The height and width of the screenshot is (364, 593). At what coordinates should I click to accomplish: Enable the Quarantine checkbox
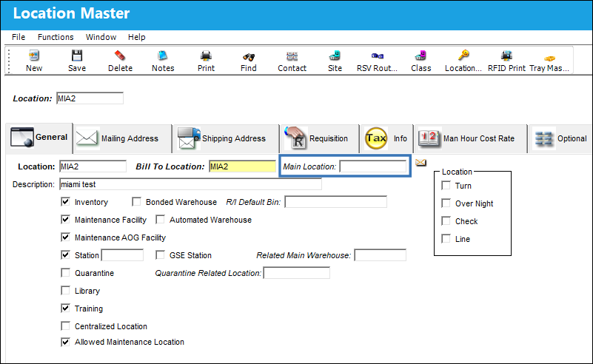point(65,273)
